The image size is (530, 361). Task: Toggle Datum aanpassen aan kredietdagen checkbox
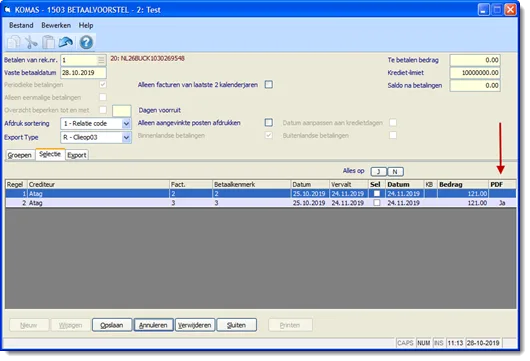(x=393, y=122)
